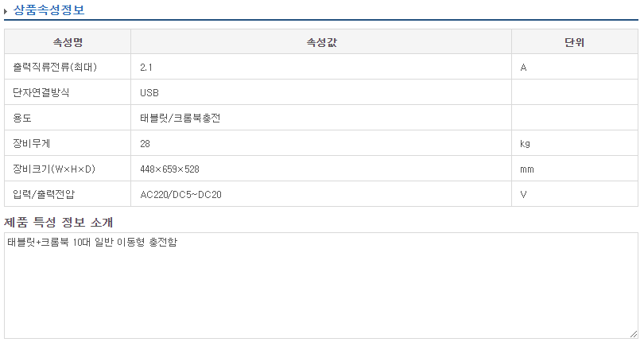Viewport: 644px width, 346px height.
Task: Click the 제품 특성 정보 소개 heading
Action: [58, 222]
